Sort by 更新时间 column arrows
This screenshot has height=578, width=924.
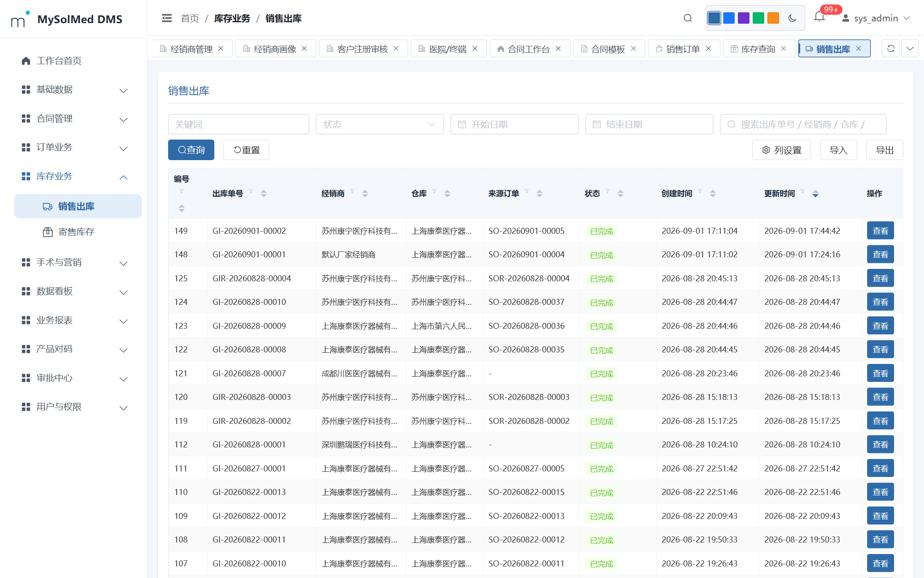click(815, 194)
